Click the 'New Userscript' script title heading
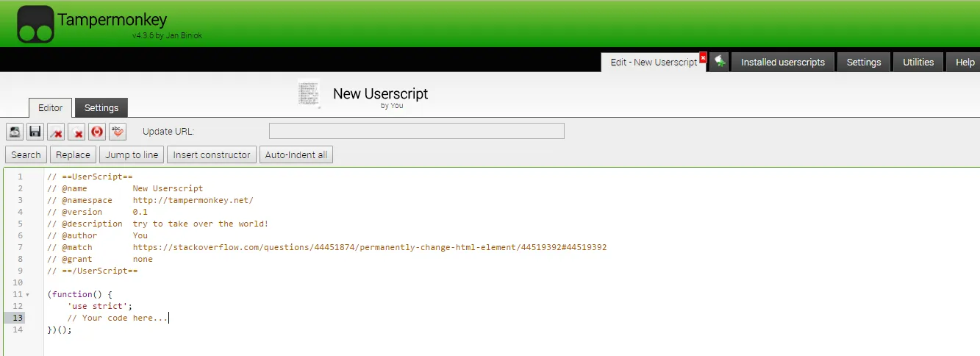 point(380,94)
